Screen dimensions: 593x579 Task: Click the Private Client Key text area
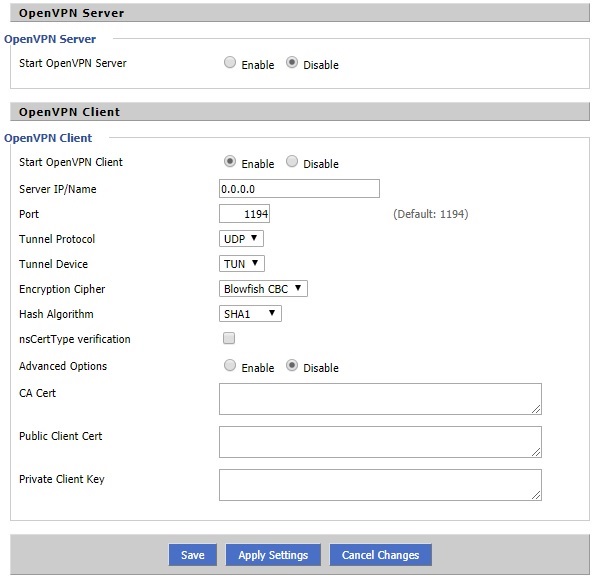pyautogui.click(x=380, y=485)
